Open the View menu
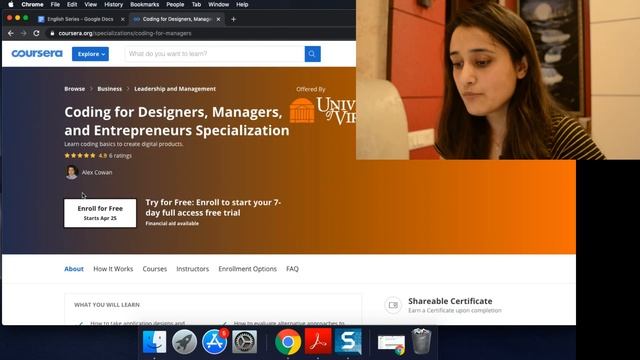Viewport: 640px width, 360px height. tap(91, 4)
